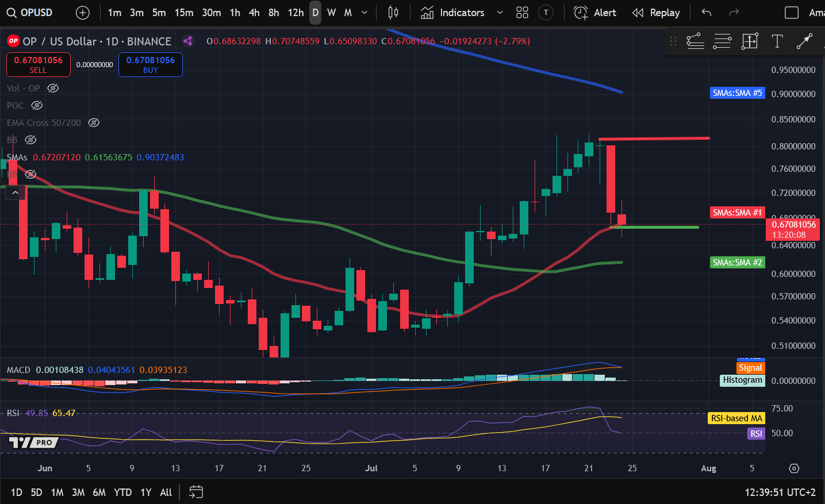The image size is (825, 504).
Task: Switch to the 4h timeframe
Action: (x=254, y=13)
